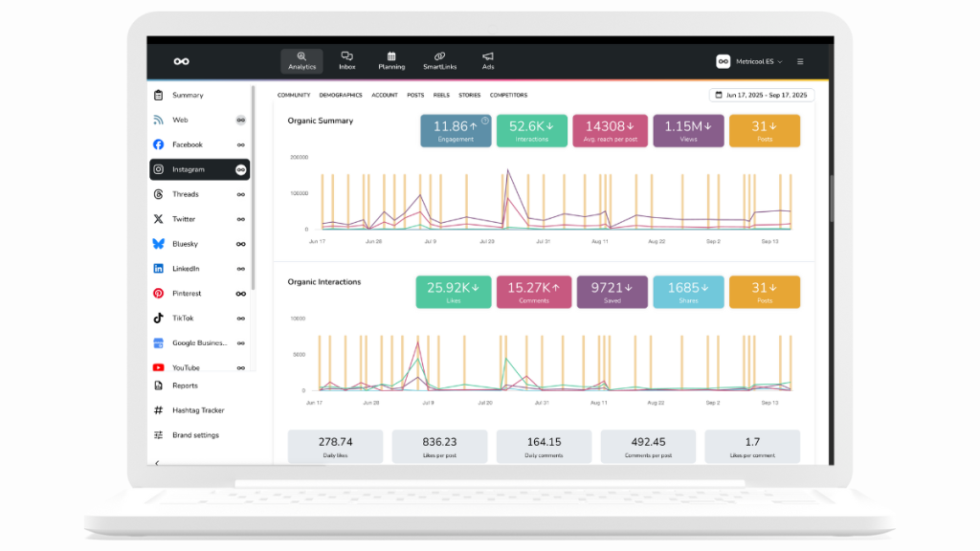Open the Metricool ES account dropdown
Image resolution: width=980 pixels, height=551 pixels.
point(749,61)
